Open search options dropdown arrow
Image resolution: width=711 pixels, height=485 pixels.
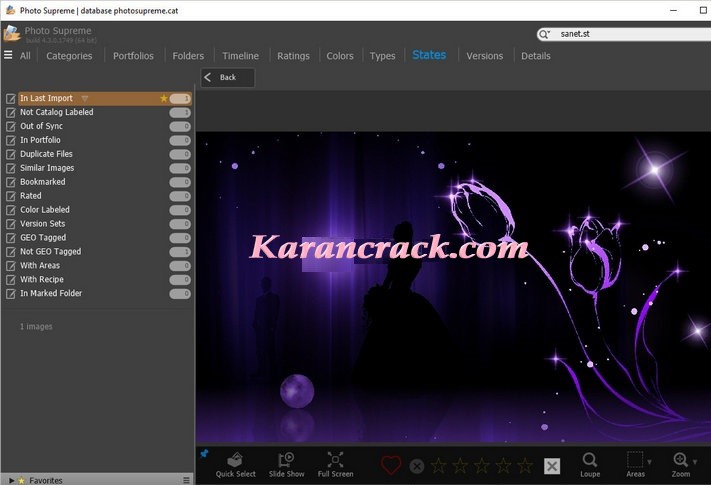tap(548, 33)
